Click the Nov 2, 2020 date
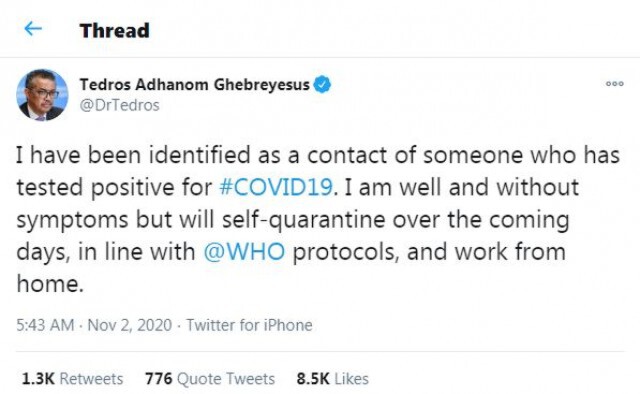 pyautogui.click(x=130, y=325)
